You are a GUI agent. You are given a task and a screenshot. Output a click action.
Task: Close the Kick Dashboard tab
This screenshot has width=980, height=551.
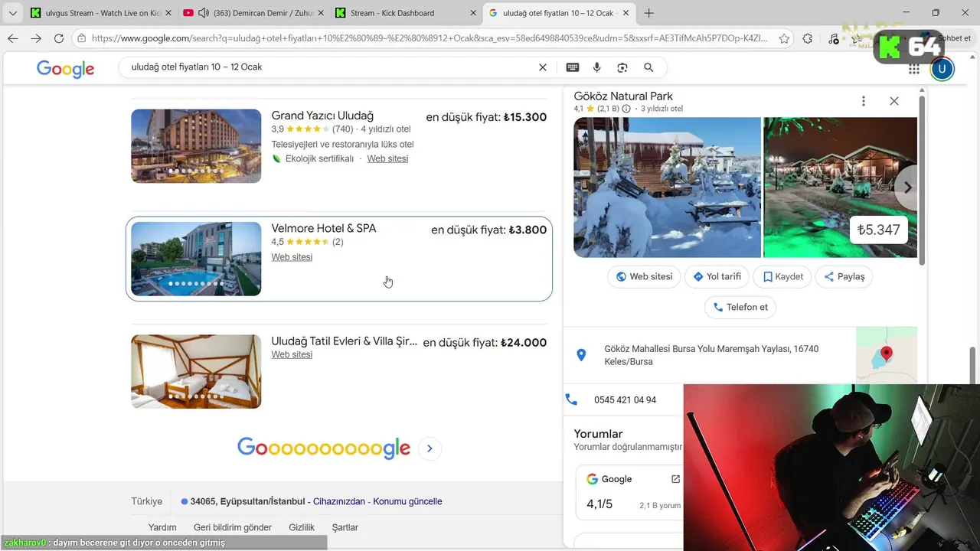[472, 13]
